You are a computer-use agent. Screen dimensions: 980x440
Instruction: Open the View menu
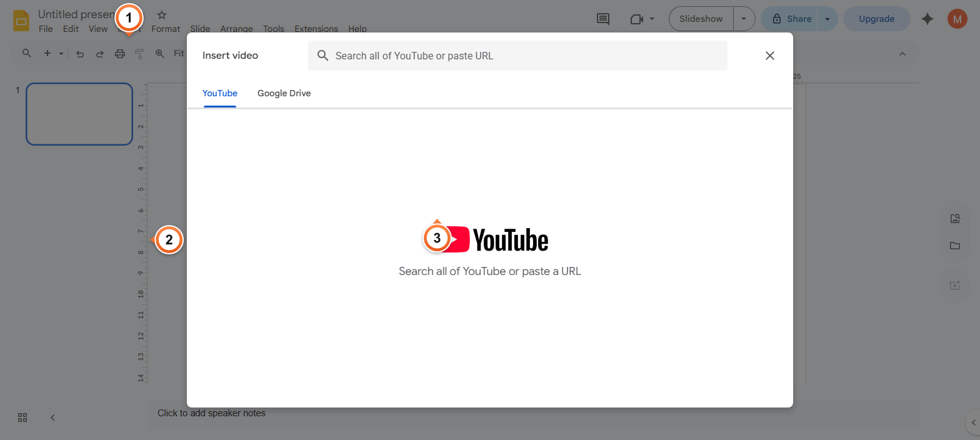coord(98,29)
